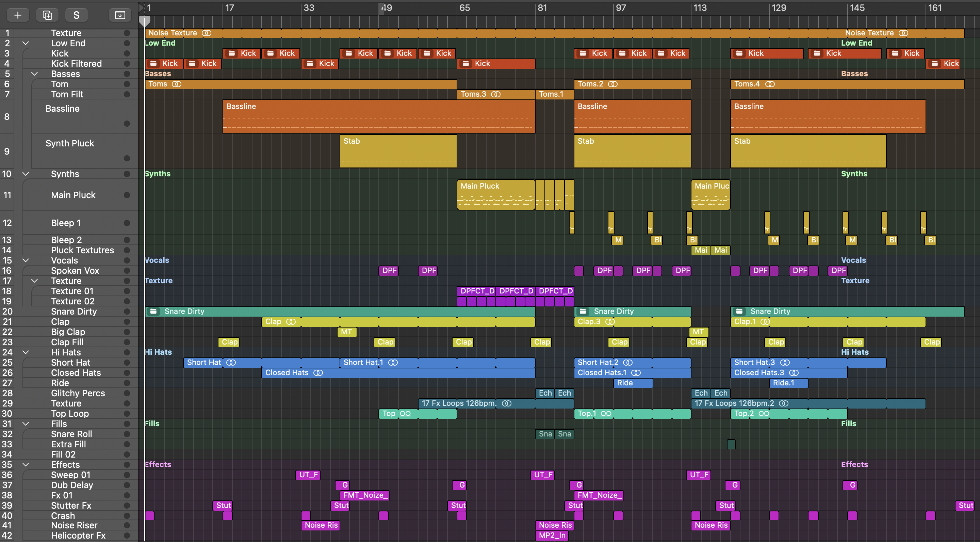
Task: Click the import tray icon button
Action: [120, 15]
